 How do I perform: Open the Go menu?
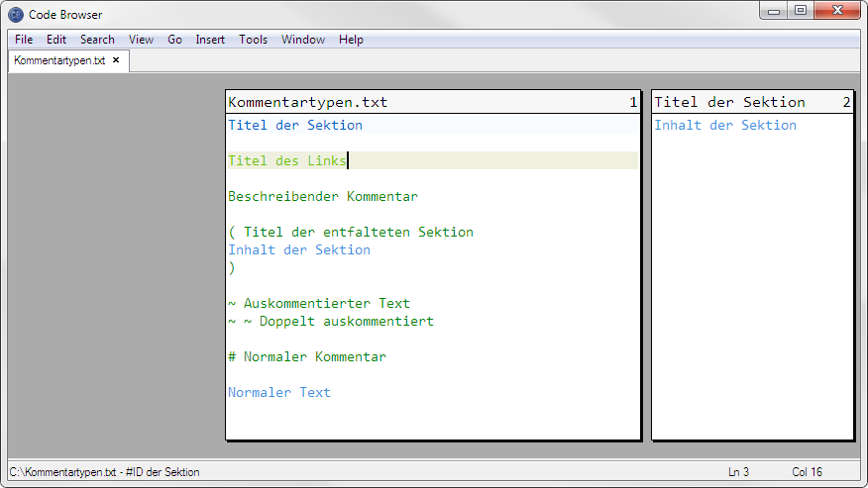coord(174,40)
